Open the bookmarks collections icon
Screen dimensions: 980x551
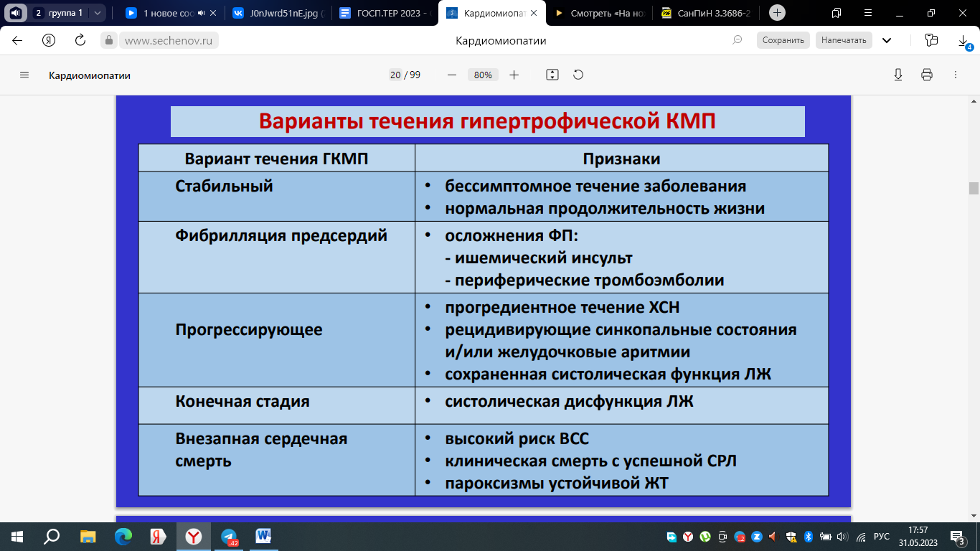931,40
